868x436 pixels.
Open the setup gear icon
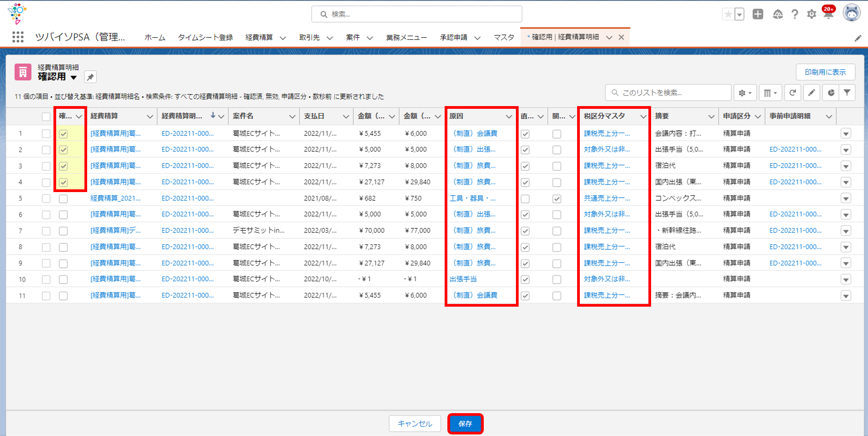pos(811,14)
